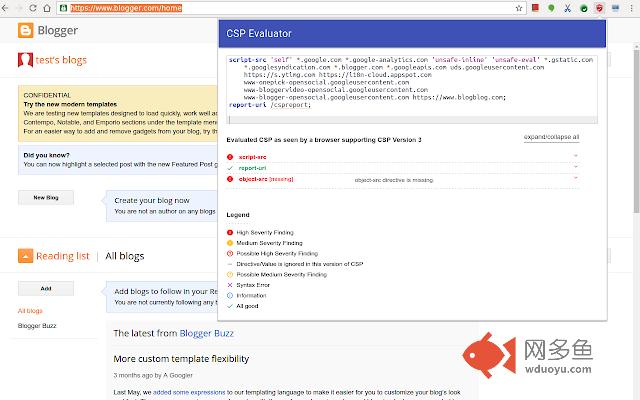640x400 pixels.
Task: Open the CSP Evaluator shield extension icon
Action: (599, 8)
